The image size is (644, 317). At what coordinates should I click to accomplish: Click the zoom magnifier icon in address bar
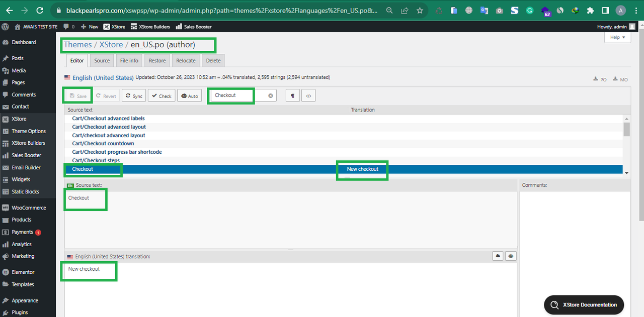(x=389, y=10)
